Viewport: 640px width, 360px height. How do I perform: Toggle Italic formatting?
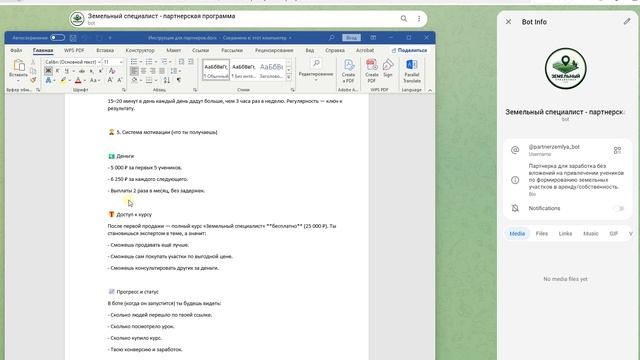pos(58,71)
